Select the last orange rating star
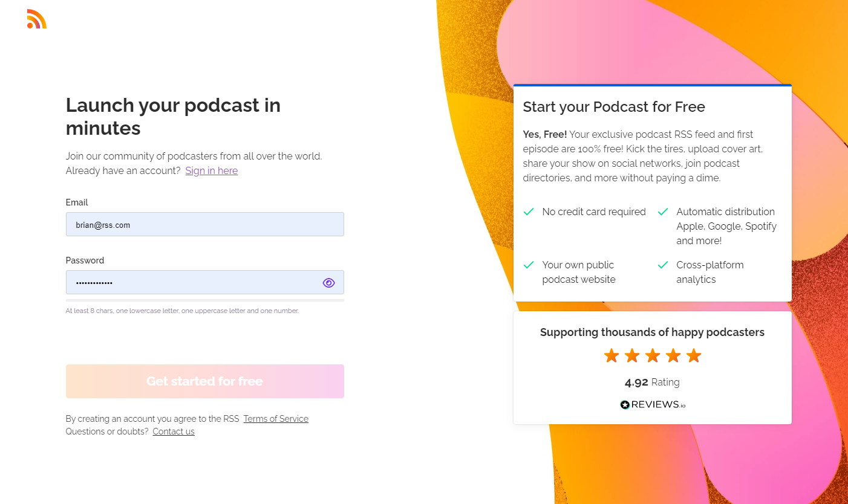This screenshot has height=504, width=848. pyautogui.click(x=693, y=355)
